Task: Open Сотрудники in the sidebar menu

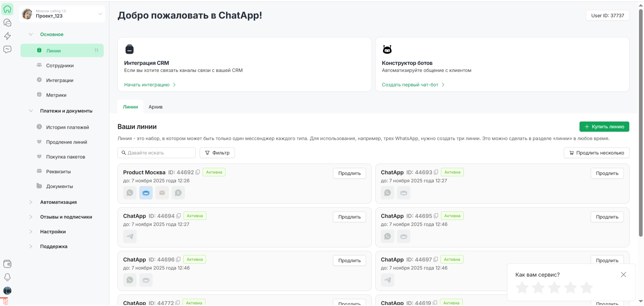Action: (60, 65)
